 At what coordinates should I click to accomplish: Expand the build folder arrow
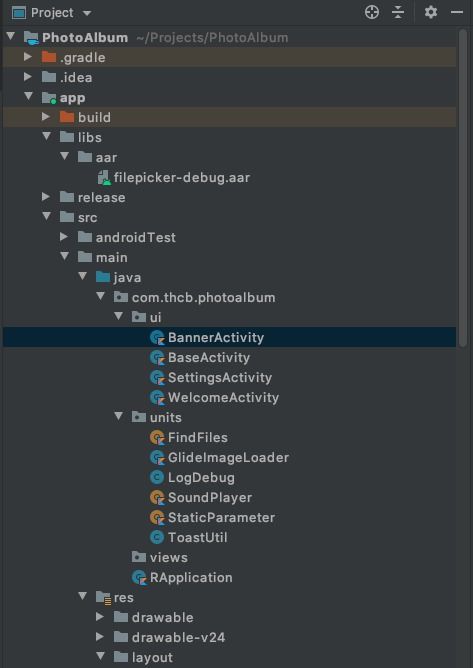46,117
